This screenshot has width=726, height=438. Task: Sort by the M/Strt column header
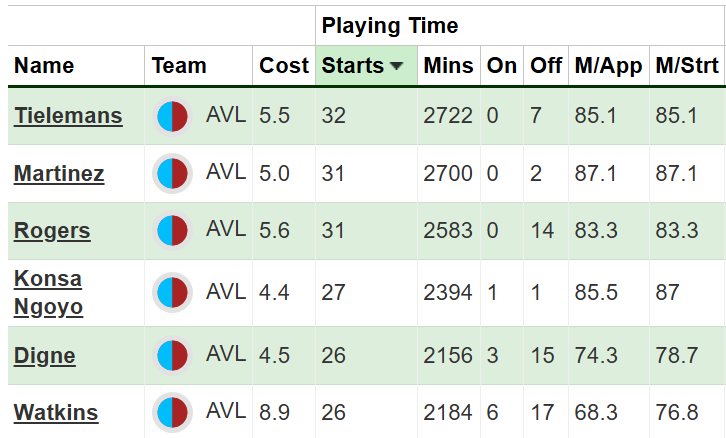click(x=687, y=65)
